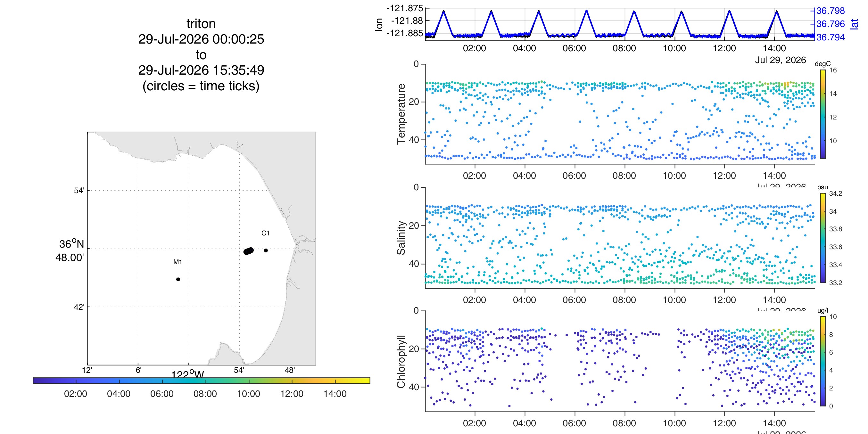Click the 06:00 tick under Temperature plot
Image resolution: width=868 pixels, height=434 pixels.
pos(575,176)
